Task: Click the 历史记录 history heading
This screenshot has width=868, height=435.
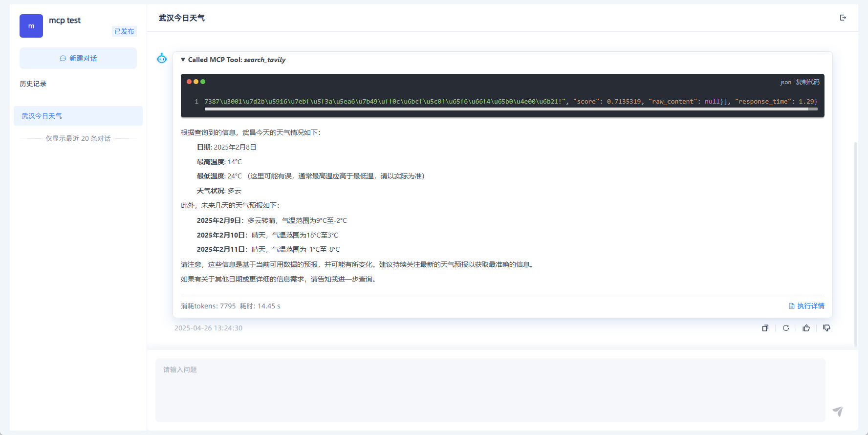Action: (x=33, y=84)
